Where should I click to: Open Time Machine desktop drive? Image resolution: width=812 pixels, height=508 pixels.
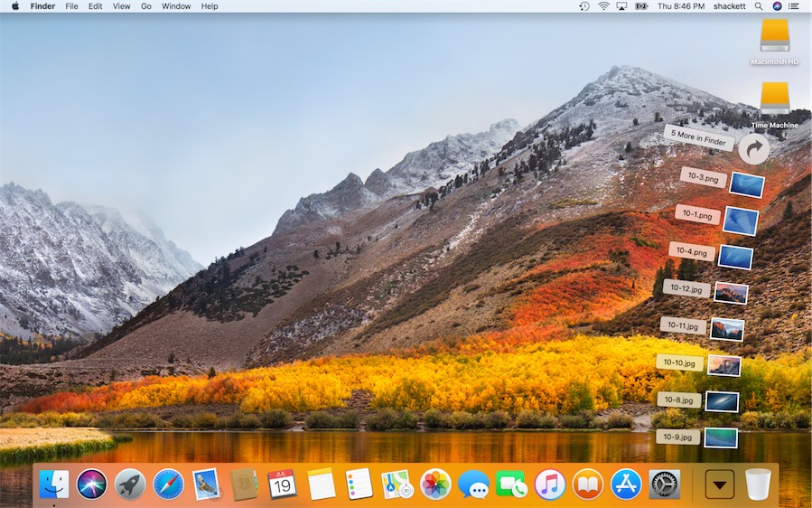[775, 99]
